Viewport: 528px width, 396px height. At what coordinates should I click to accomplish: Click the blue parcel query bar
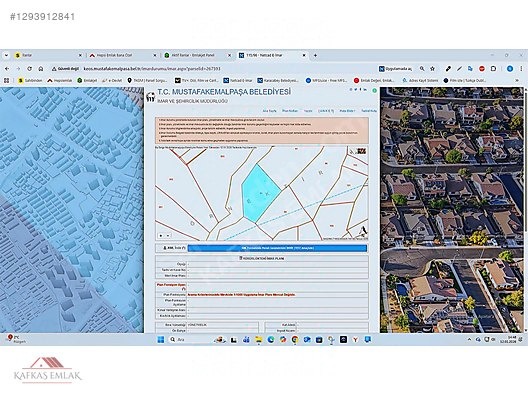[x=277, y=248]
